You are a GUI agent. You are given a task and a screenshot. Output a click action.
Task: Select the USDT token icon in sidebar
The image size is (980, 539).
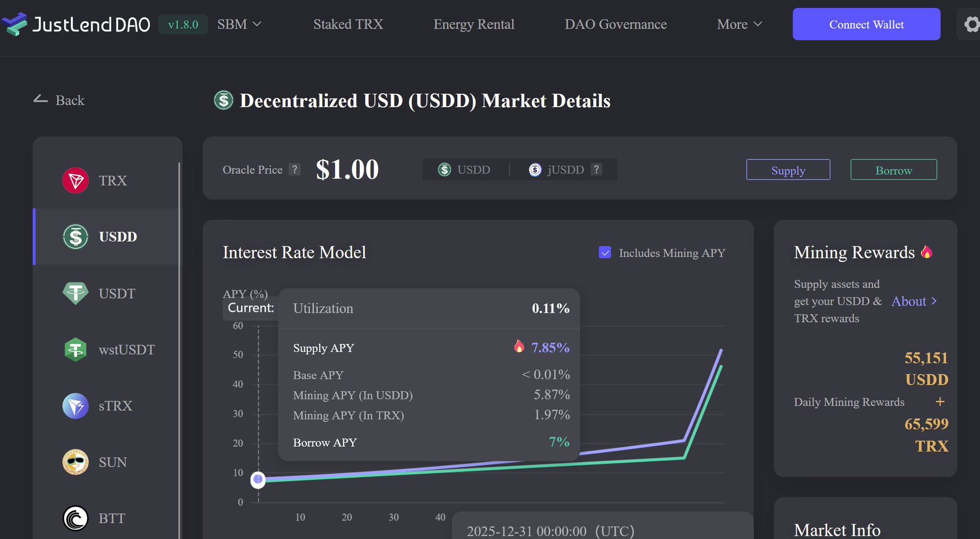pyautogui.click(x=76, y=293)
